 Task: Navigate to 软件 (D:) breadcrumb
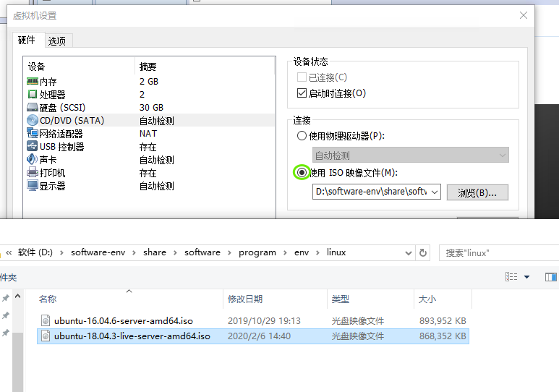[x=35, y=252]
